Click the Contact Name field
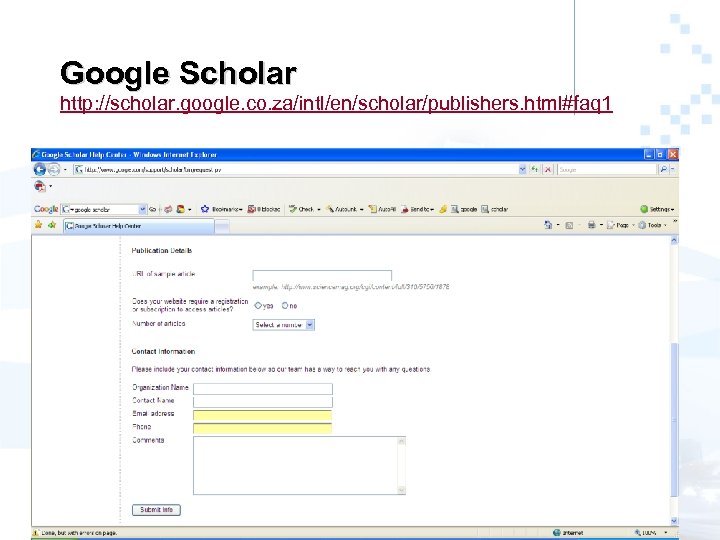 [263, 402]
